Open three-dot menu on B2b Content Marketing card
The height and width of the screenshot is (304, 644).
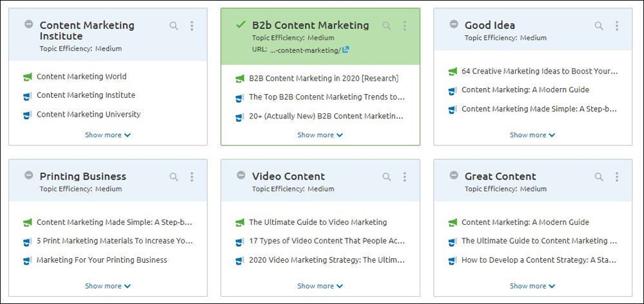click(405, 26)
